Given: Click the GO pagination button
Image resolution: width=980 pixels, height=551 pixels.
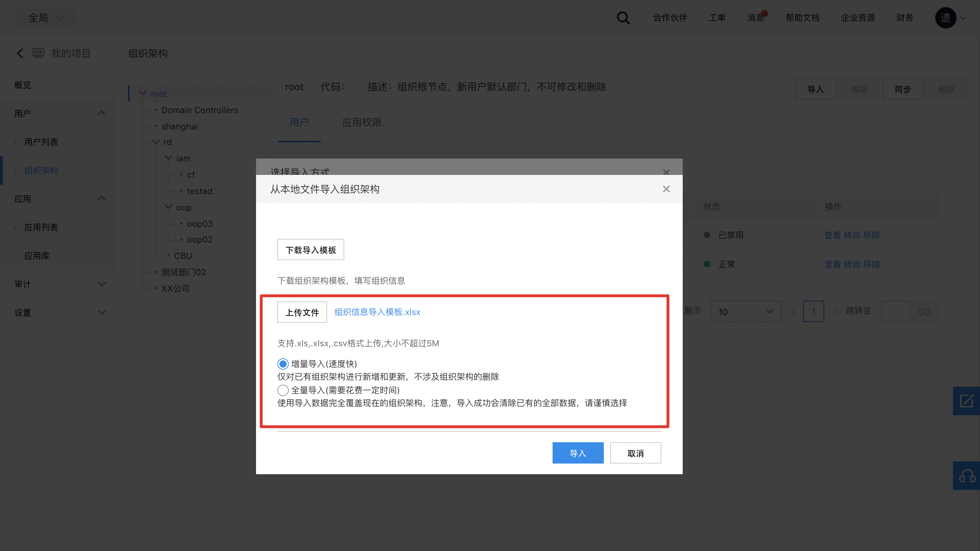Looking at the screenshot, I should click(925, 311).
